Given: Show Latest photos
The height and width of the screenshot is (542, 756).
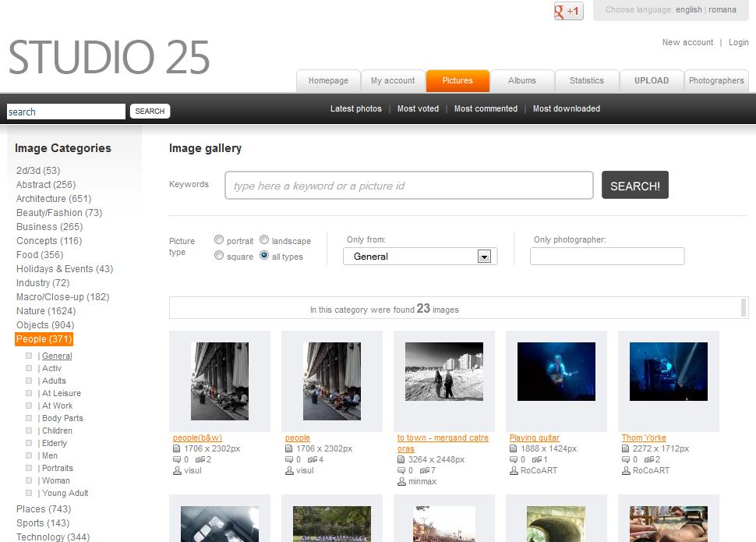Looking at the screenshot, I should point(356,108).
